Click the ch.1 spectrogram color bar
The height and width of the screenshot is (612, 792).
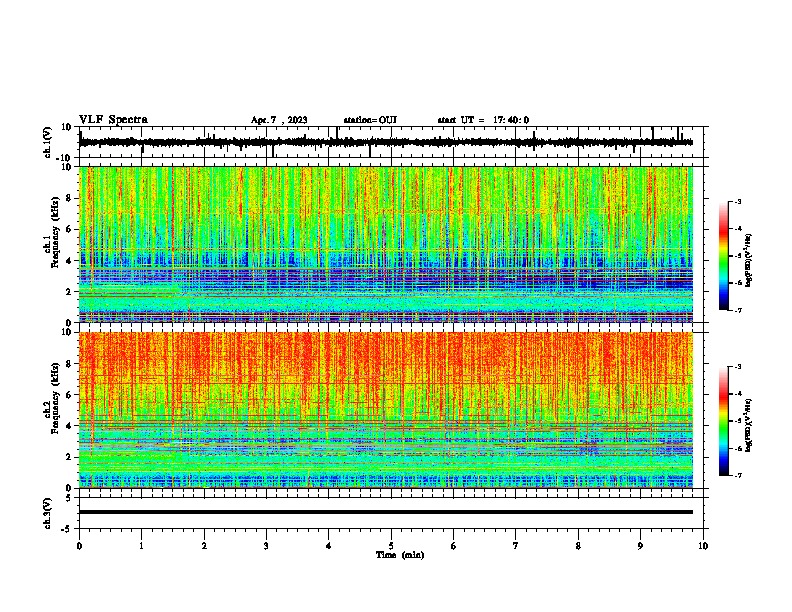point(724,256)
